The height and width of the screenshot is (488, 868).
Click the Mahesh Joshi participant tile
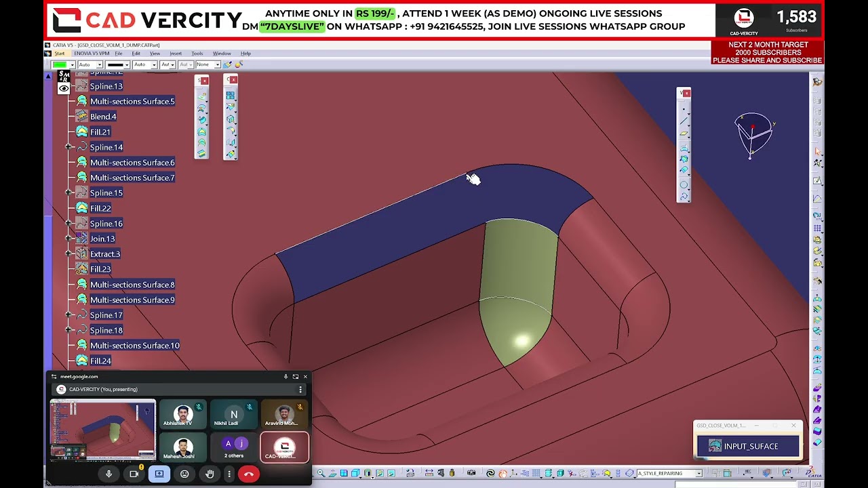click(182, 447)
